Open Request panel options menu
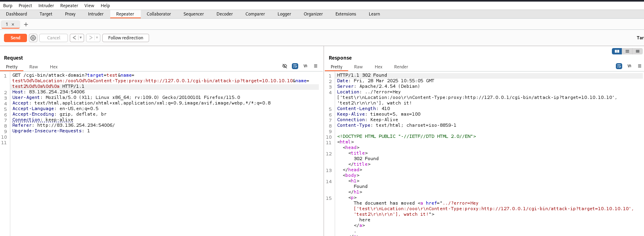 tap(316, 66)
